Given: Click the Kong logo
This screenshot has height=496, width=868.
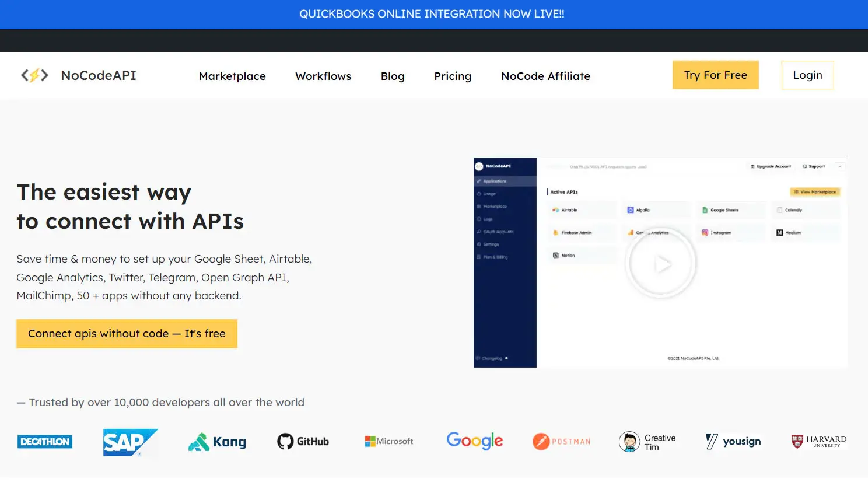Looking at the screenshot, I should tap(217, 442).
